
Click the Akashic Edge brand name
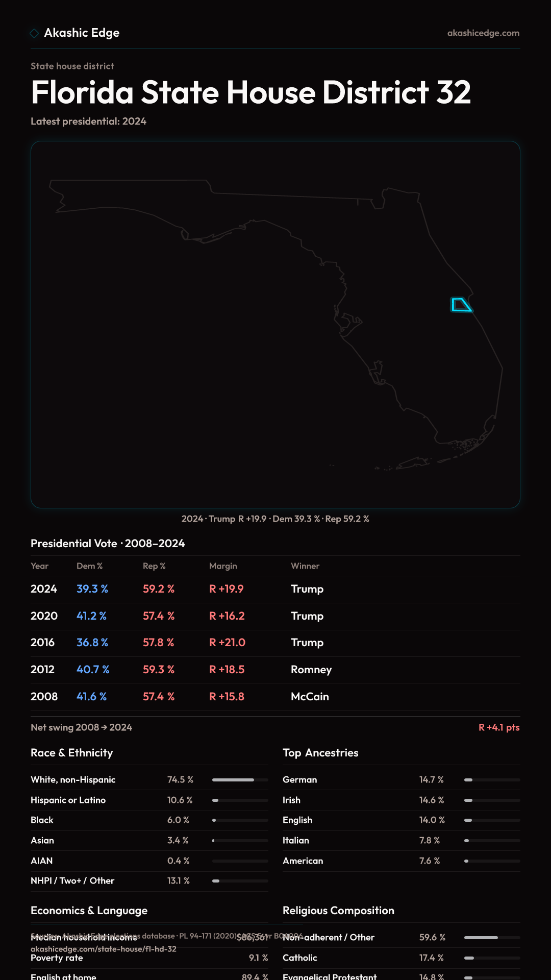pyautogui.click(x=82, y=33)
